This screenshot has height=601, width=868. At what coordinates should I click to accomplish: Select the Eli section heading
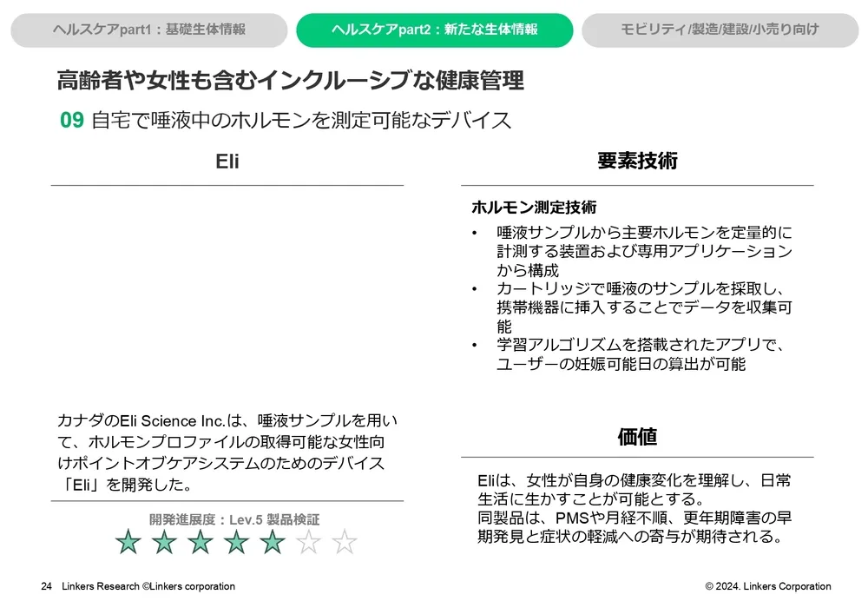227,162
